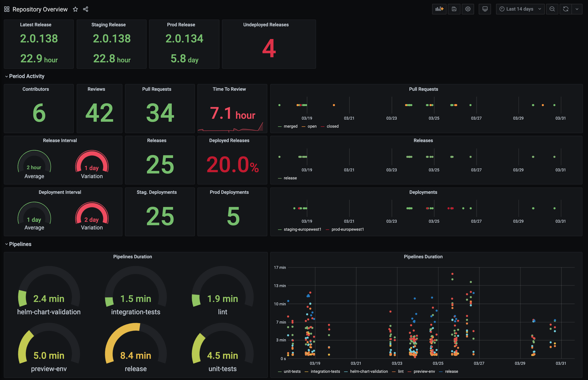588x380 pixels.
Task: Collapse the Pipelines section
Action: (x=20, y=244)
